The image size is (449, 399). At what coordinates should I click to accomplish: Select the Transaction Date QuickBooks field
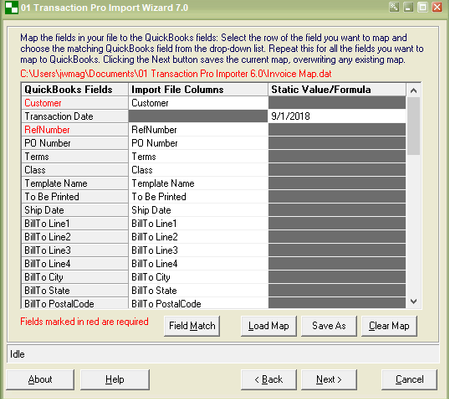(75, 116)
